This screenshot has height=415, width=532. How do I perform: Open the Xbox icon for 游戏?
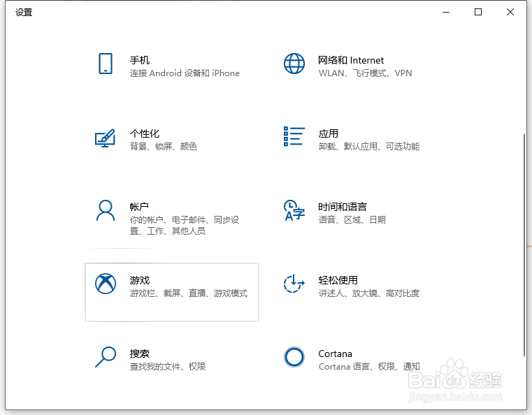coord(106,284)
